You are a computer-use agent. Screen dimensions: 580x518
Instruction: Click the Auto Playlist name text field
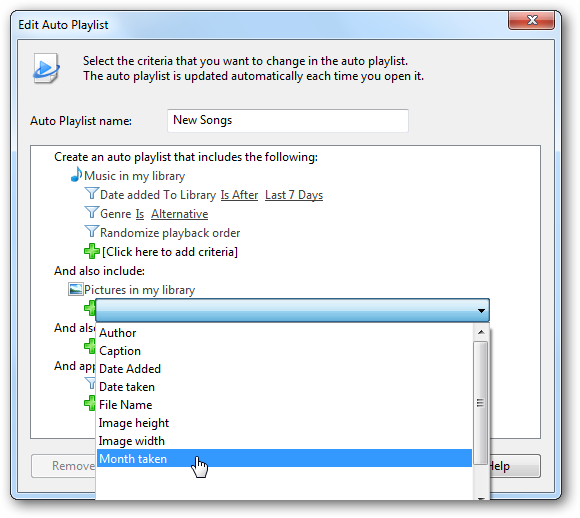pyautogui.click(x=288, y=121)
